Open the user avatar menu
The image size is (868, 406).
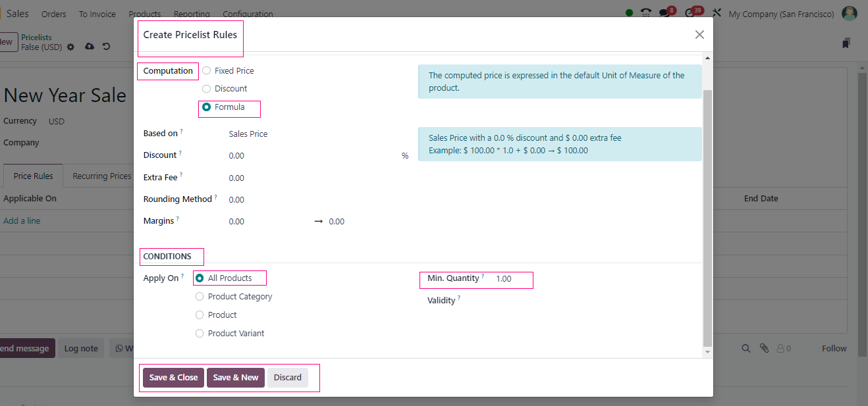click(850, 13)
